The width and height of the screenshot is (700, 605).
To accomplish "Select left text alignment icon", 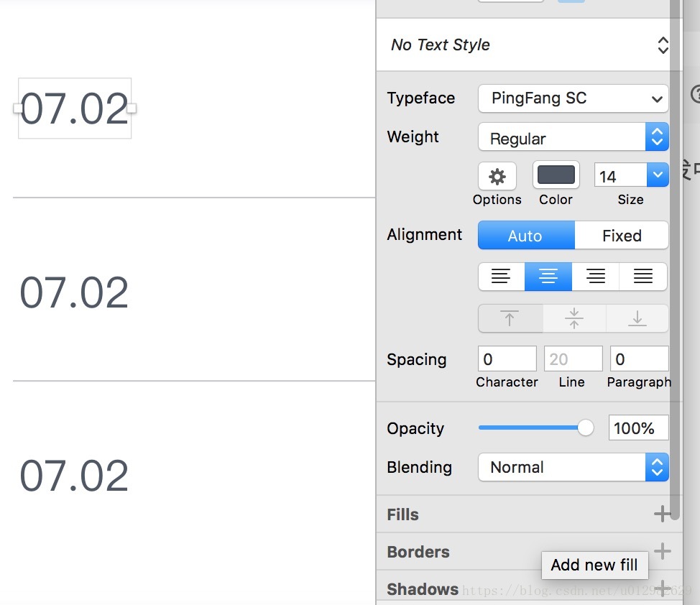I will tap(501, 277).
